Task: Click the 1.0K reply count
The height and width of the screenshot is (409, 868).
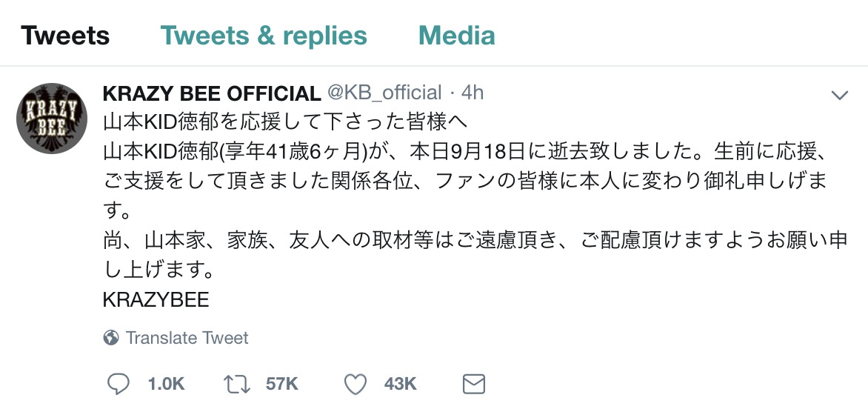Action: tap(166, 384)
